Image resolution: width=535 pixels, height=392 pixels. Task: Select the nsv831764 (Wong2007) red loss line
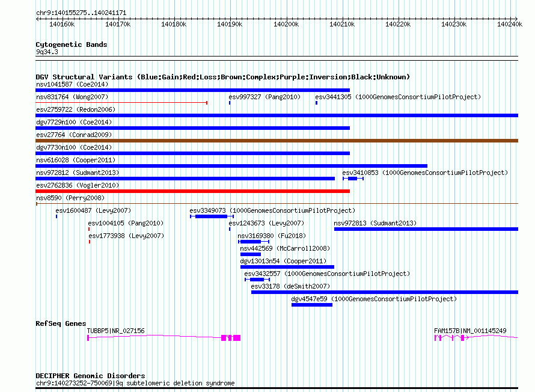coord(121,103)
